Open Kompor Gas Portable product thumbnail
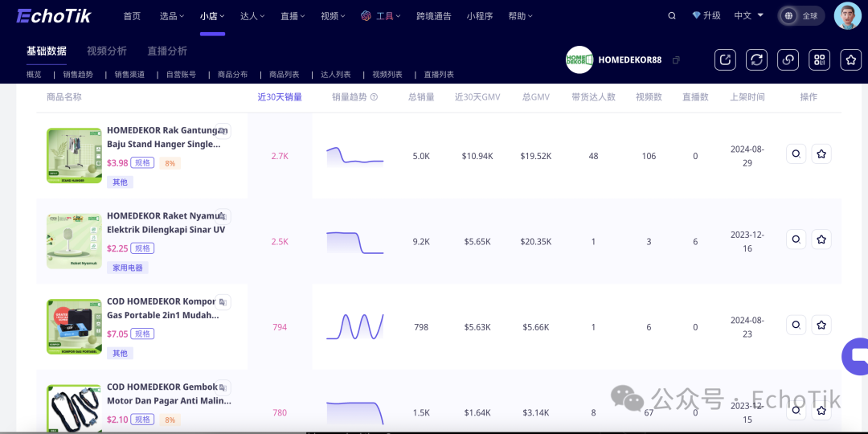868x434 pixels. click(74, 326)
